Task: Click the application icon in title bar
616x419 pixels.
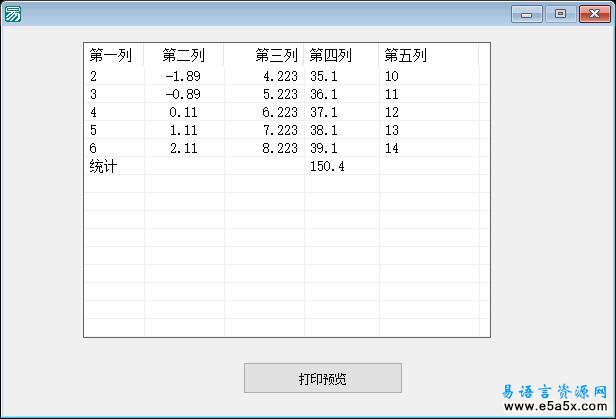Action: click(13, 14)
